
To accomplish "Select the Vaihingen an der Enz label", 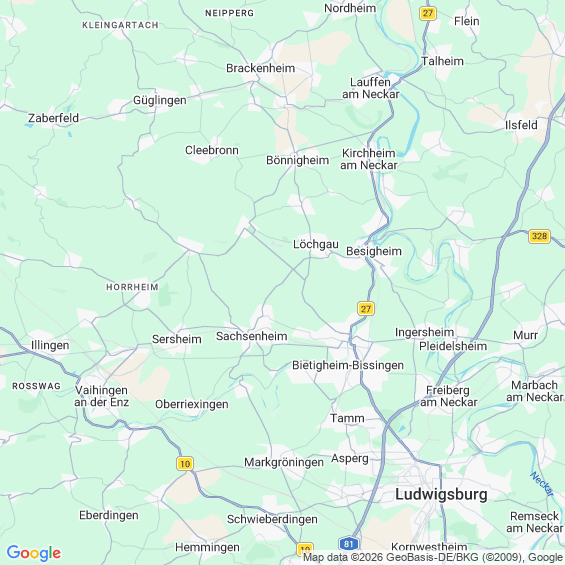I will (101, 396).
